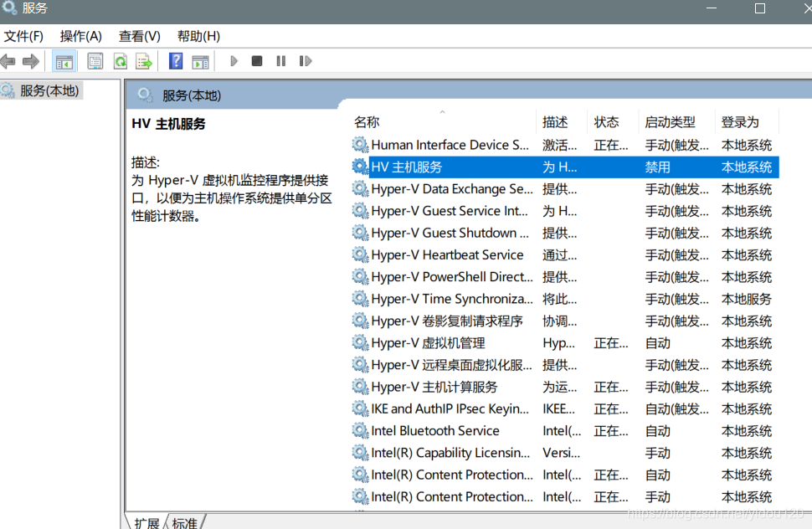Click the Forward arrow toolbar icon
Screen dimensions: 812x529
point(31,62)
